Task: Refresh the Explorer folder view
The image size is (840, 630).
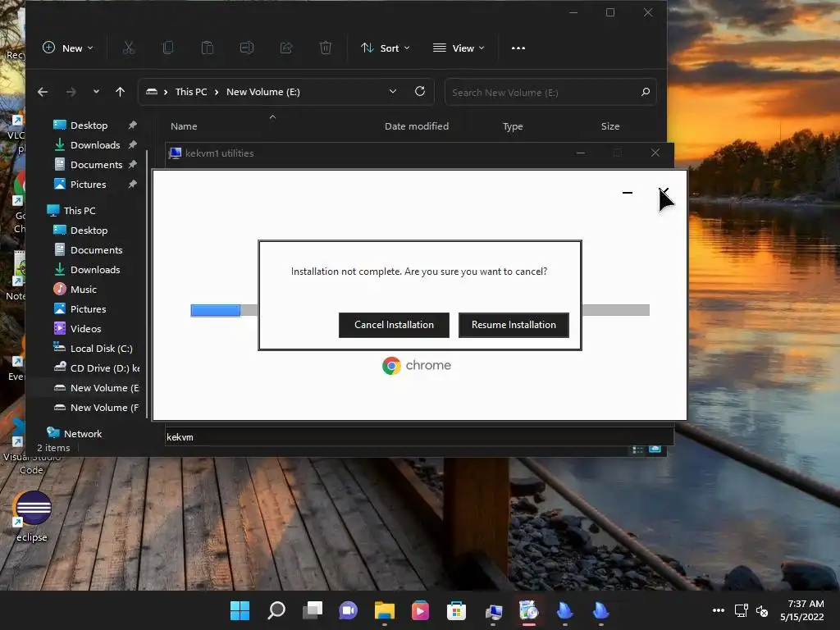Action: pos(420,92)
